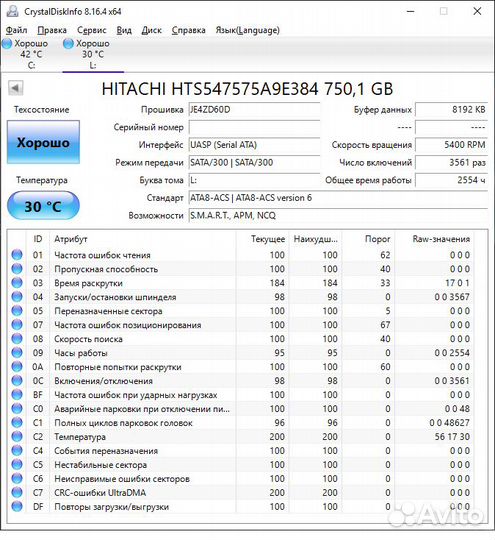This screenshot has height=540, width=495.
Task: Click status icon for BF ударных нагрузках row
Action: tap(17, 395)
